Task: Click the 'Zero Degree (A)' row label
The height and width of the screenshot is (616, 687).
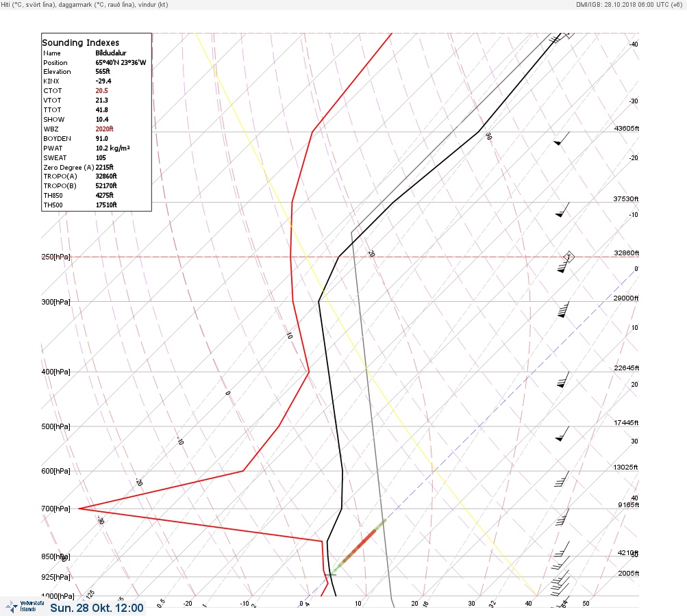Action: pyautogui.click(x=68, y=167)
